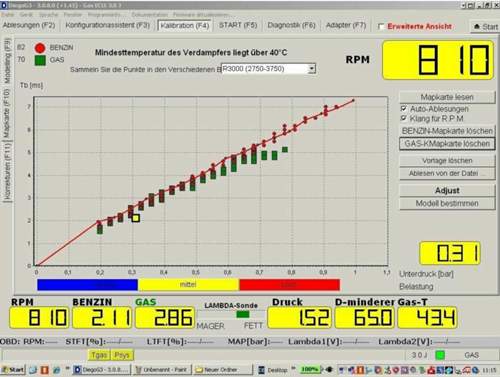Viewport: 500px width, 377px height.
Task: Click the green GAS legend square
Action: click(x=40, y=60)
